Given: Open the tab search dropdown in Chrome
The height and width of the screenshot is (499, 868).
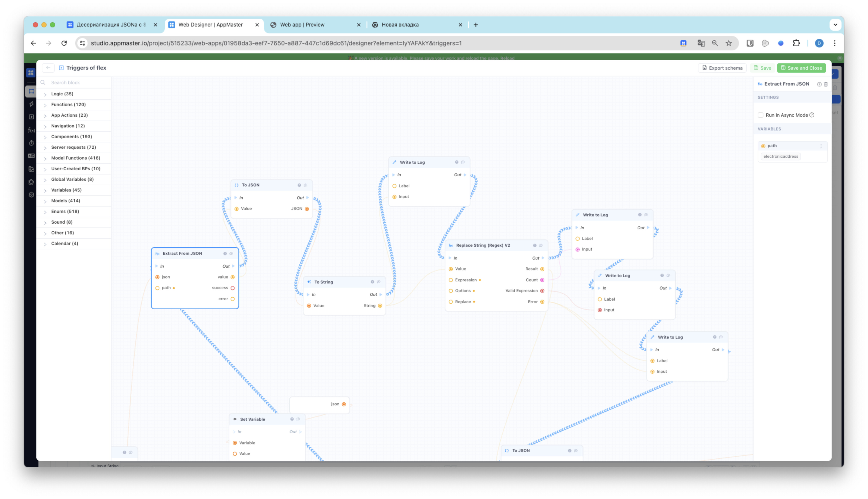Looking at the screenshot, I should click(835, 25).
